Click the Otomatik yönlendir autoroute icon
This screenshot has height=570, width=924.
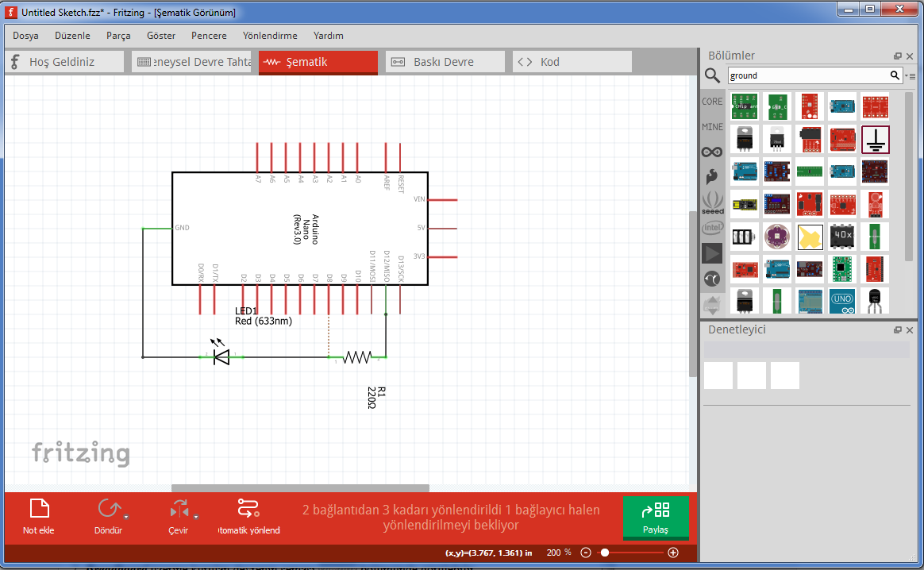click(x=248, y=509)
